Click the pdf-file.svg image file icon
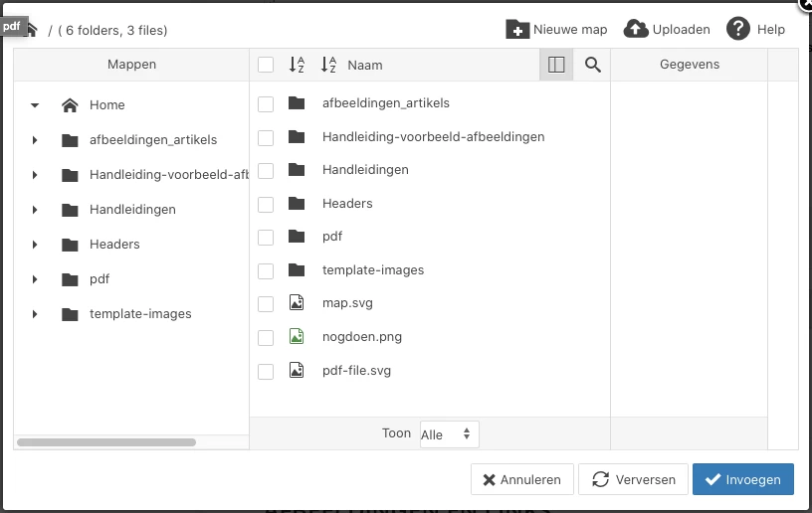This screenshot has width=812, height=513. [297, 370]
